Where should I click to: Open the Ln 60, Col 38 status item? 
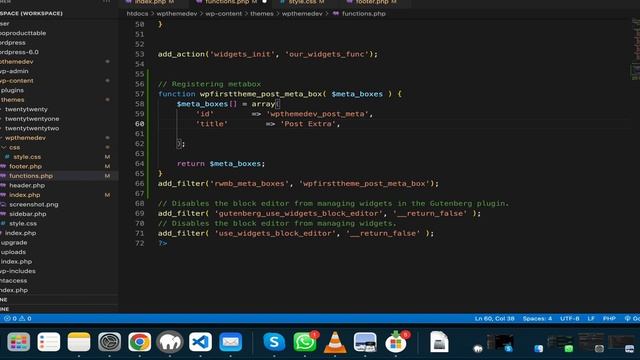pos(494,318)
